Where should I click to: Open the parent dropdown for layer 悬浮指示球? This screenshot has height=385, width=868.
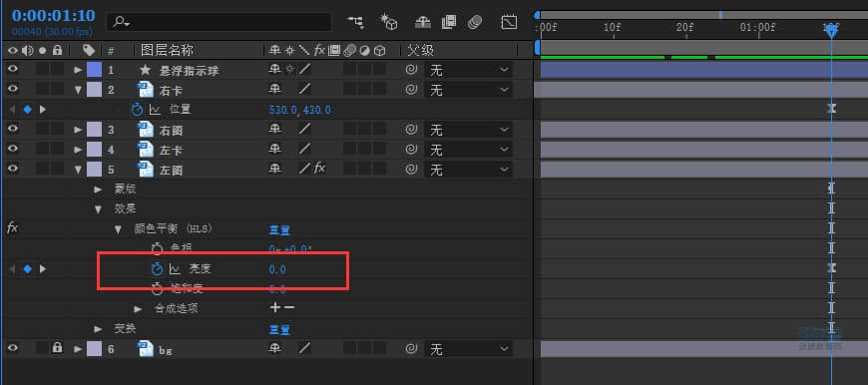coord(468,70)
